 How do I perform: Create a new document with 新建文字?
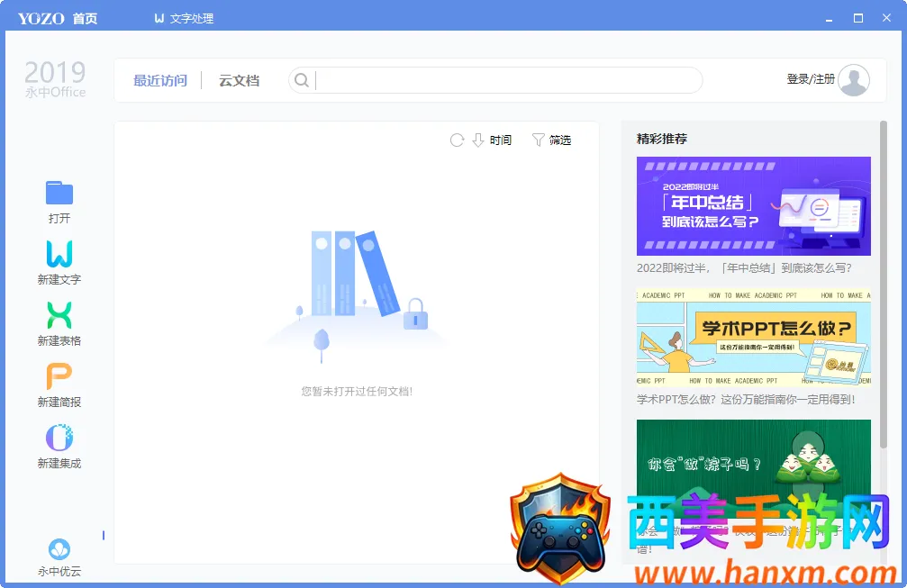coord(59,254)
